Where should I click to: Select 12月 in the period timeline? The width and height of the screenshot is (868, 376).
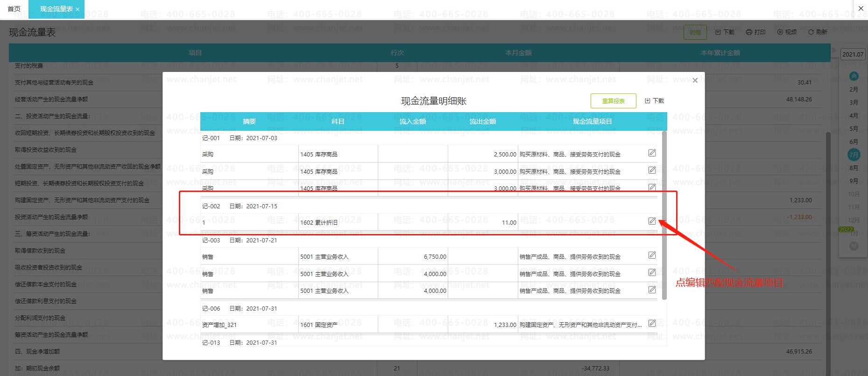pos(854,220)
